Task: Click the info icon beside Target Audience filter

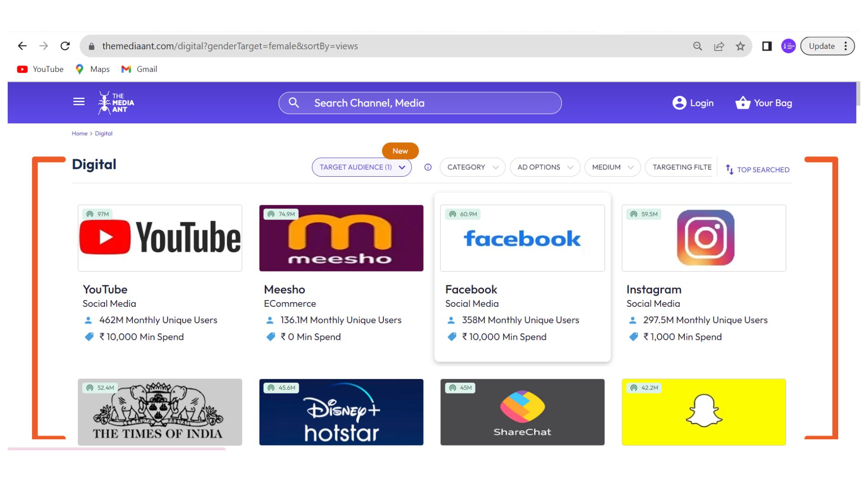Action: coord(427,167)
